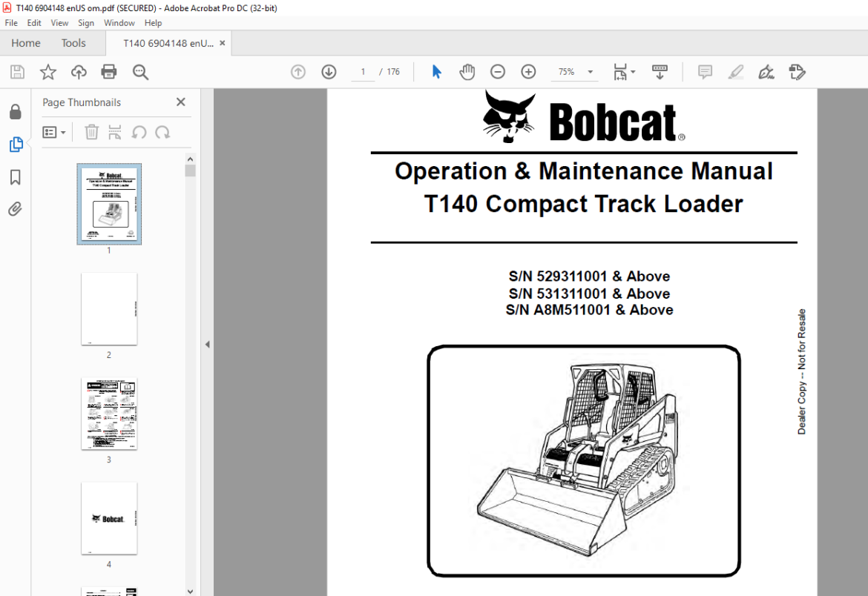The image size is (868, 596).
Task: Click the 176 total pages count
Action: pos(393,72)
